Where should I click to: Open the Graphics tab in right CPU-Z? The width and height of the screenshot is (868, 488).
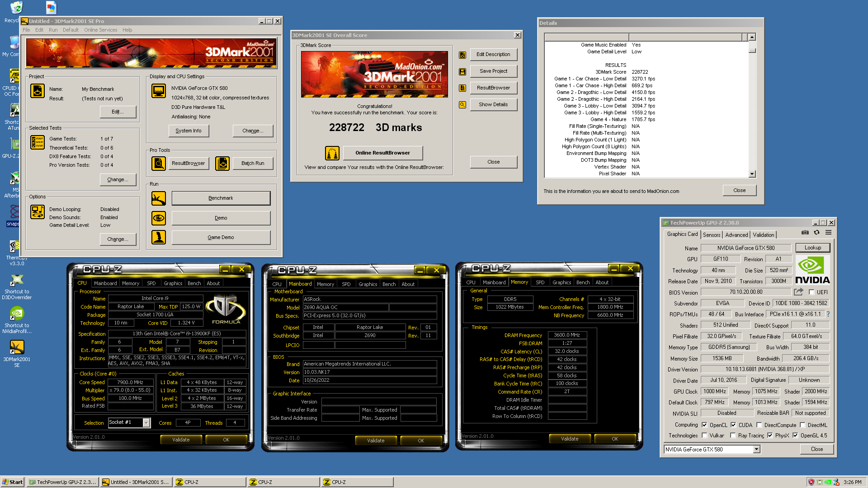click(561, 282)
